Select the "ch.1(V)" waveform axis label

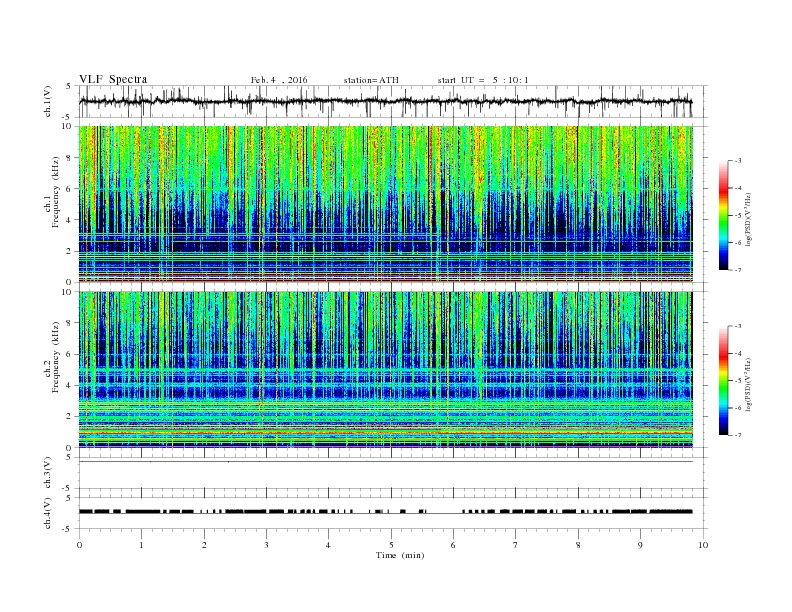pos(48,101)
